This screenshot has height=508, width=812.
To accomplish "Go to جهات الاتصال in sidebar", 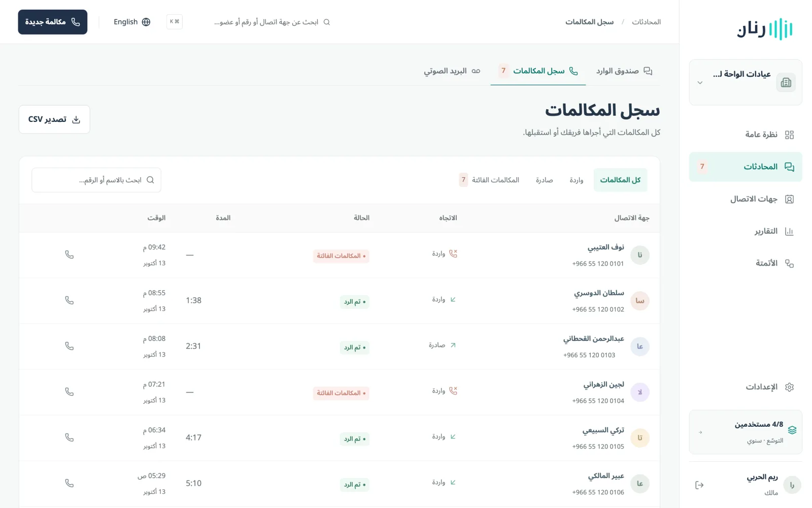I will 746,199.
